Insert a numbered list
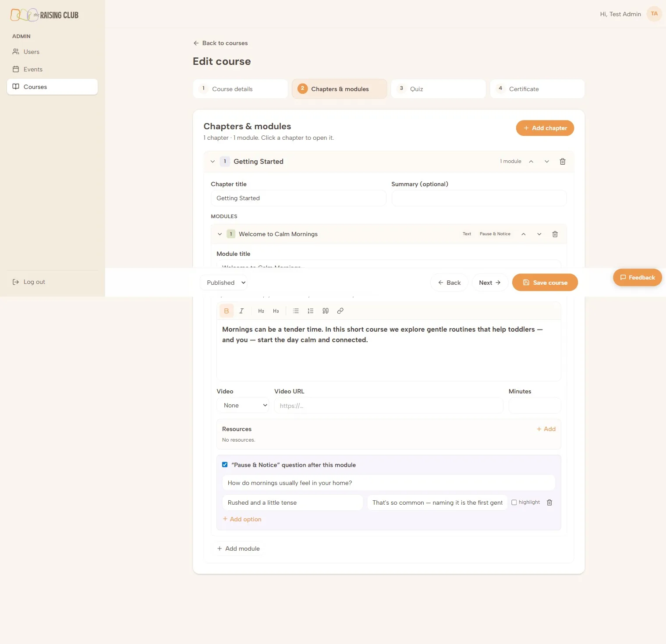The image size is (666, 644). [x=311, y=311]
